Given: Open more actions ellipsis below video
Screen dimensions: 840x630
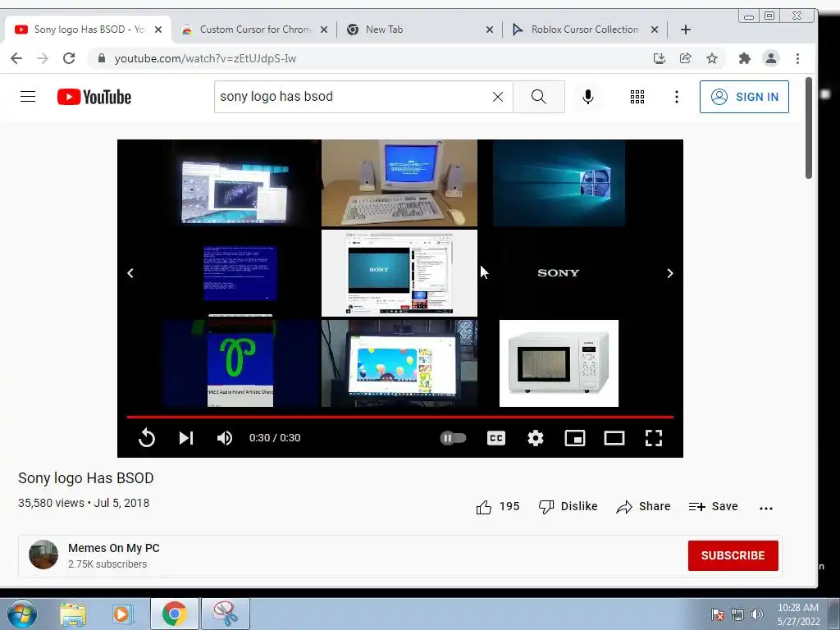Looking at the screenshot, I should (766, 508).
